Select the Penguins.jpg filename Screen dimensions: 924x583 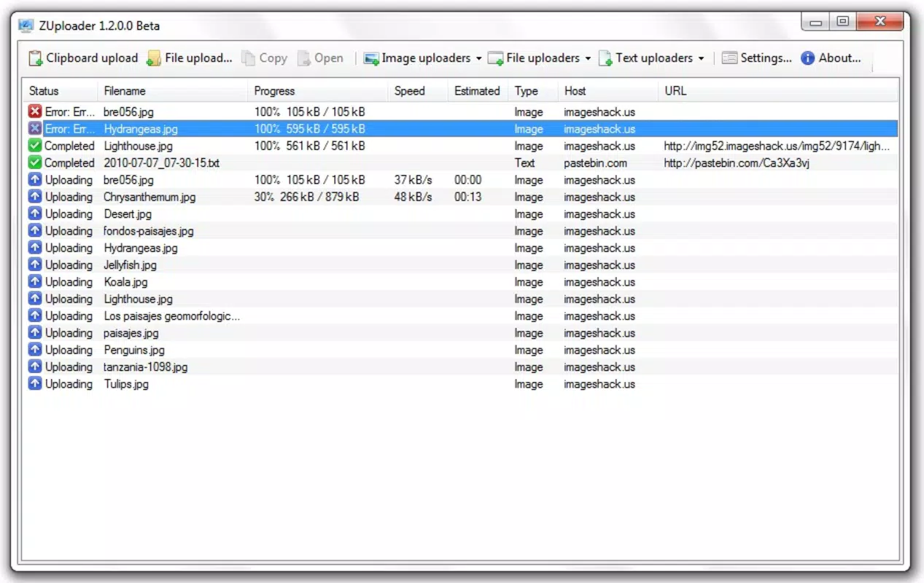(x=133, y=350)
